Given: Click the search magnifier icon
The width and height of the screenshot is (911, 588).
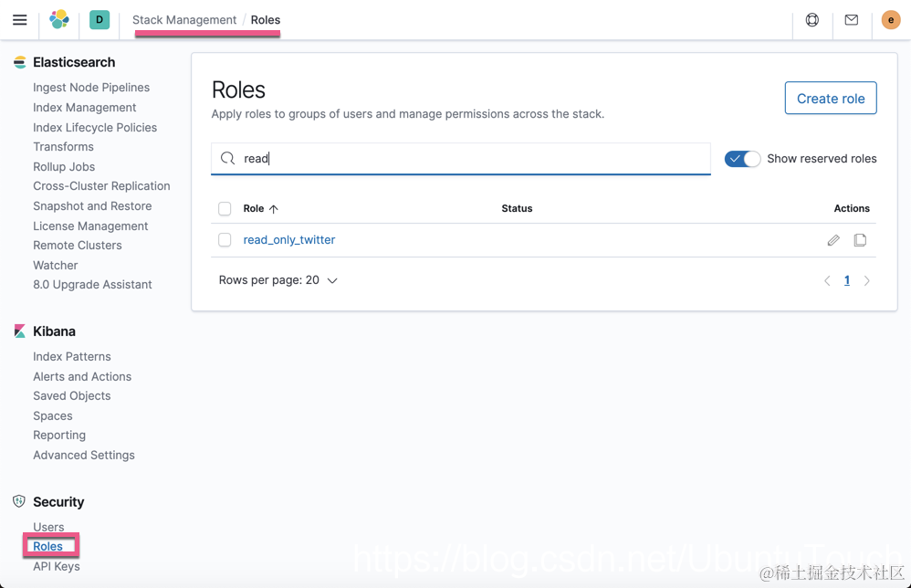Looking at the screenshot, I should pos(228,158).
